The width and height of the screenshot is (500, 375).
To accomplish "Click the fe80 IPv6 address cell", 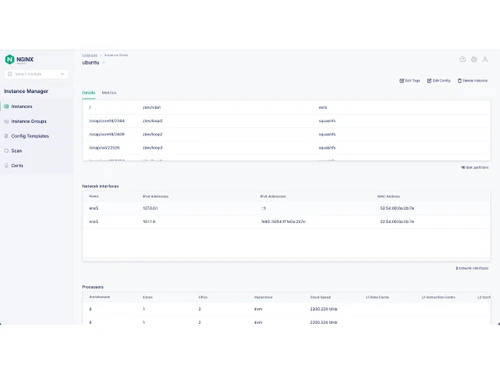I will pos(283,222).
